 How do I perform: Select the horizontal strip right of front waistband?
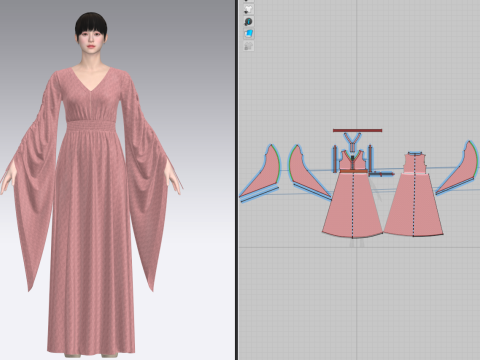pos(382,174)
